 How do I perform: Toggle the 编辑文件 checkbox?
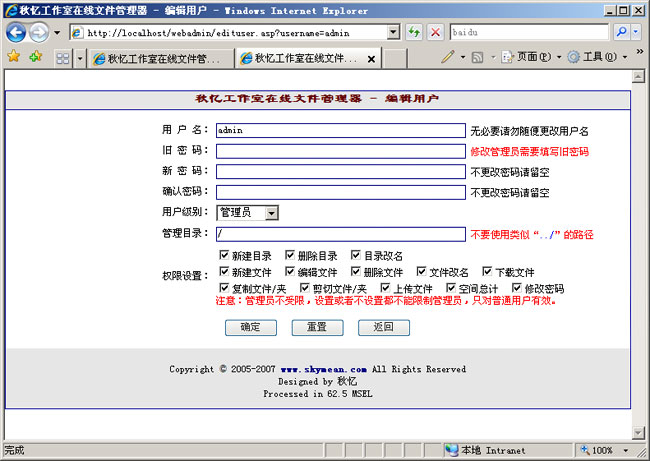(290, 271)
